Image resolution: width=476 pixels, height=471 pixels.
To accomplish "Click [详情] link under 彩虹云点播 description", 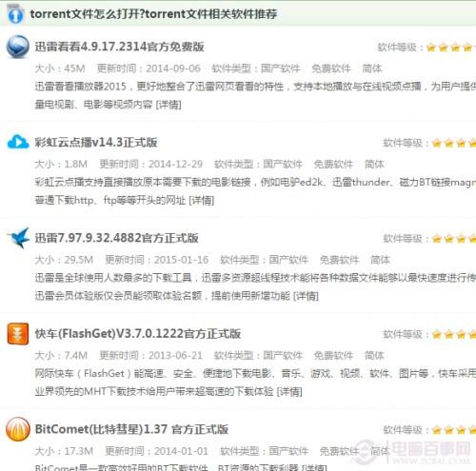I will coord(202,200).
